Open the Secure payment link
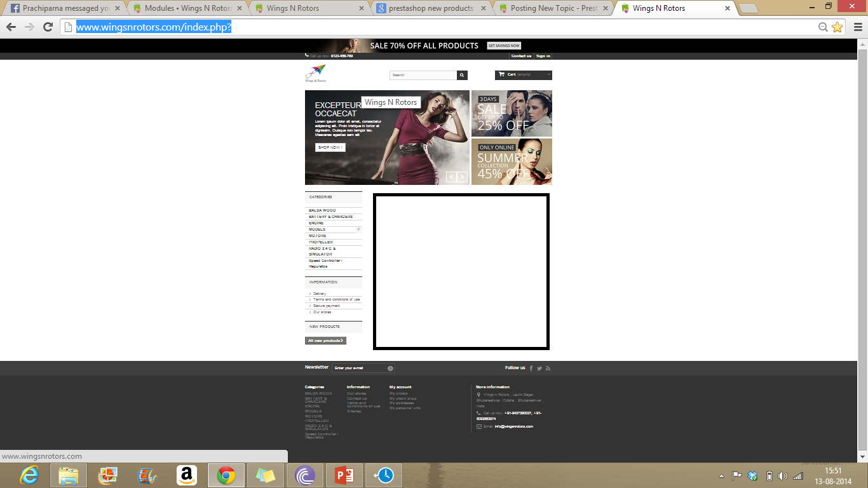 (327, 306)
